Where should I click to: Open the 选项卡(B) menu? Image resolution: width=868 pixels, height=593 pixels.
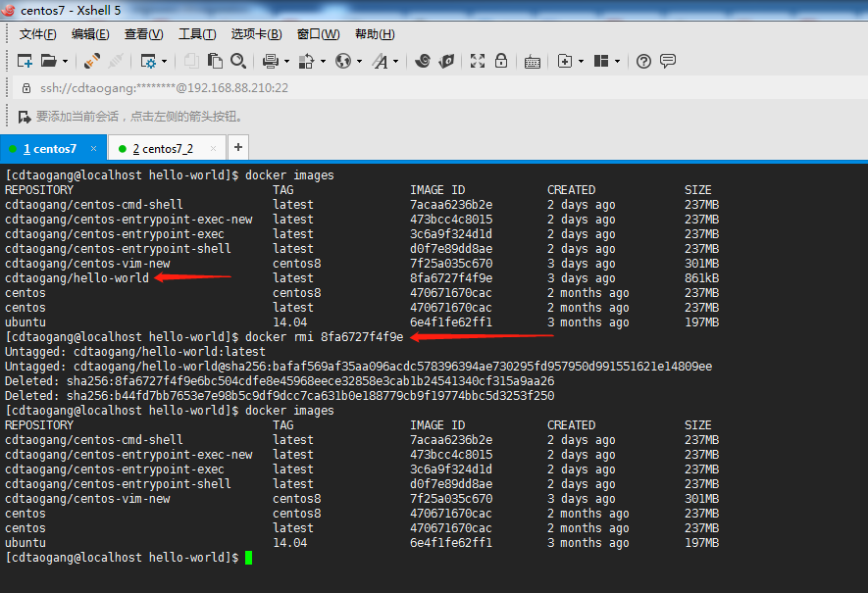pyautogui.click(x=256, y=34)
